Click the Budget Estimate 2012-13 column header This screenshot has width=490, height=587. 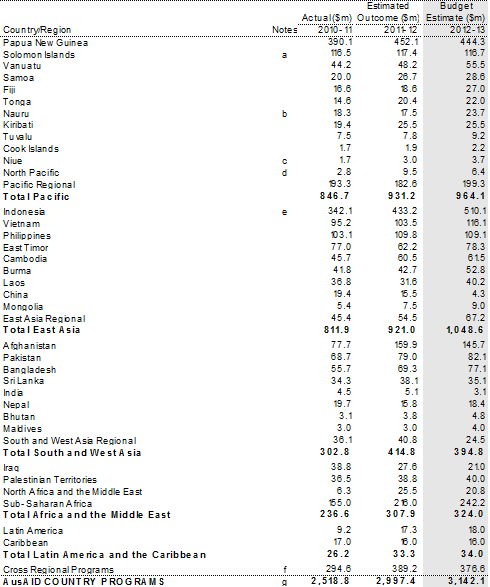(456, 18)
